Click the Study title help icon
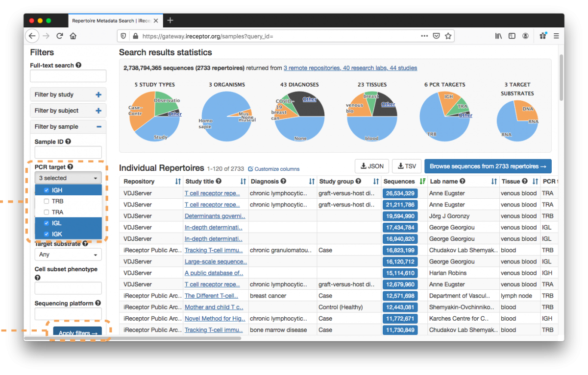The width and height of the screenshot is (588, 375). pyautogui.click(x=219, y=182)
